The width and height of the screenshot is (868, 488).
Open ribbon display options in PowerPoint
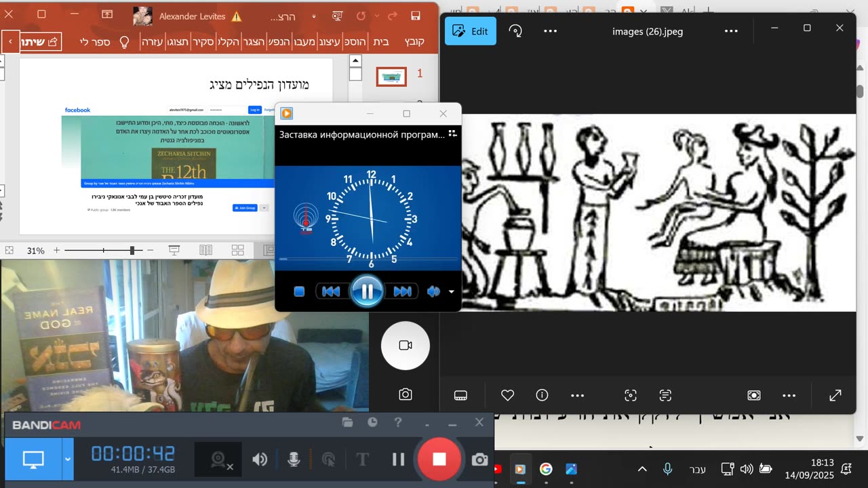pos(107,14)
